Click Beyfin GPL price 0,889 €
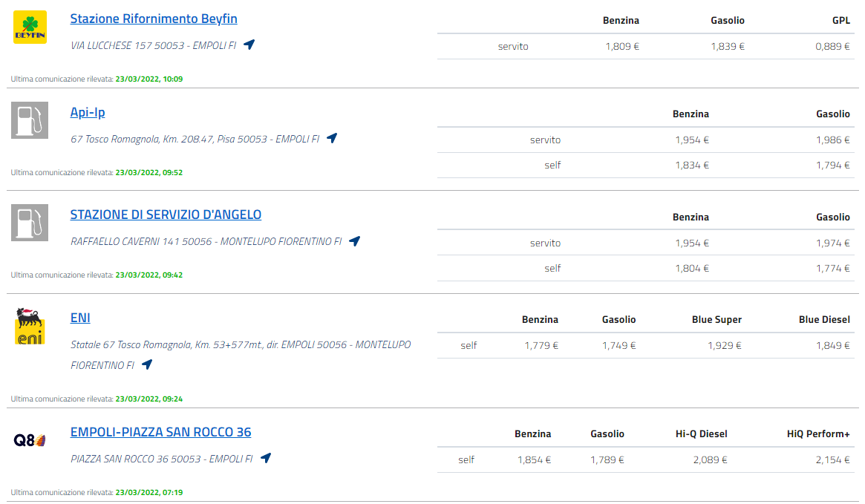 [x=832, y=46]
